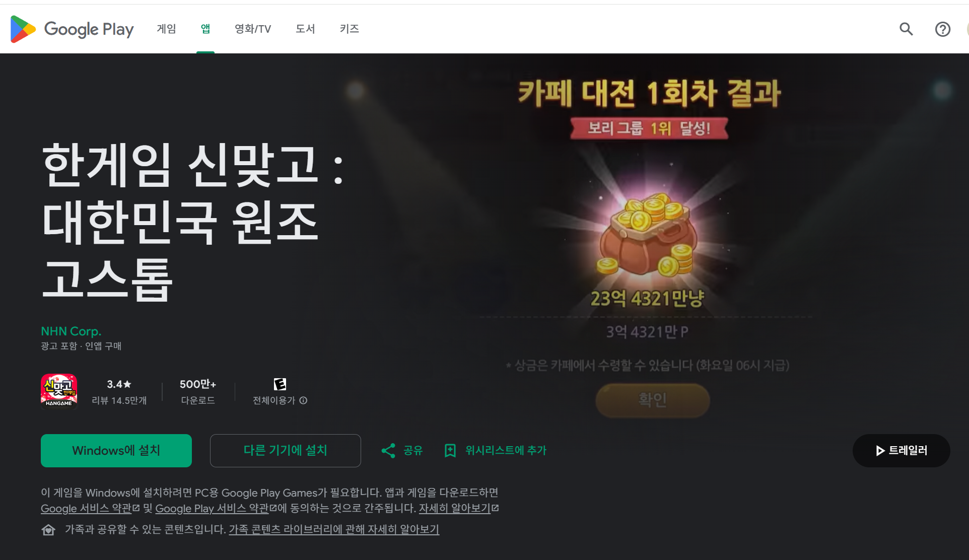The height and width of the screenshot is (560, 969).
Task: Open the Google 서비스 약관 link
Action: click(86, 509)
